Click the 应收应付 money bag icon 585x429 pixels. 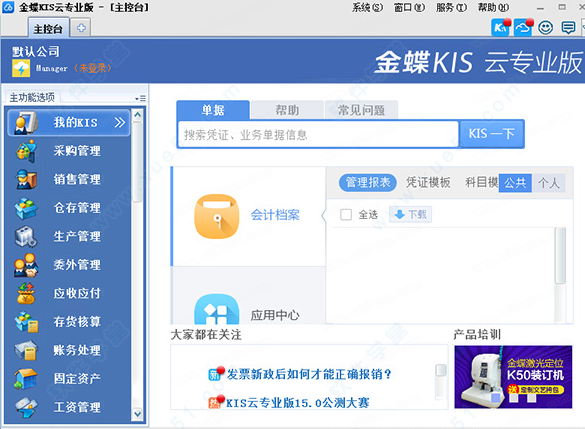pyautogui.click(x=26, y=293)
